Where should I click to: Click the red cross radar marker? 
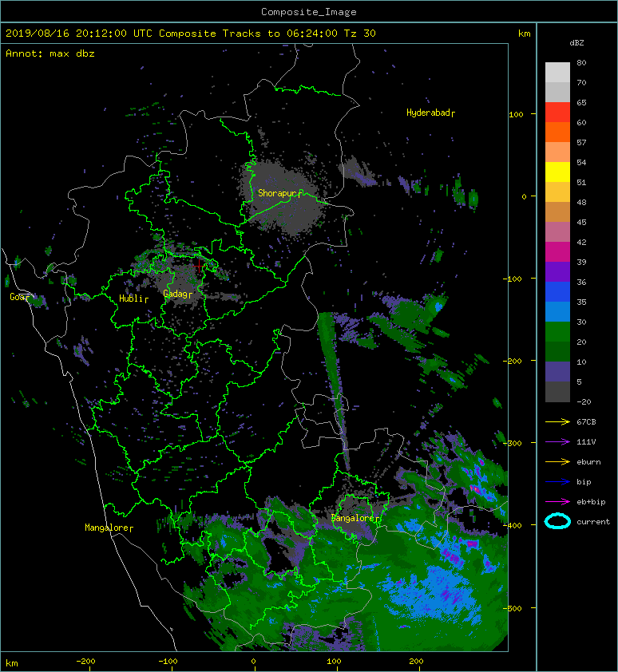tap(199, 266)
